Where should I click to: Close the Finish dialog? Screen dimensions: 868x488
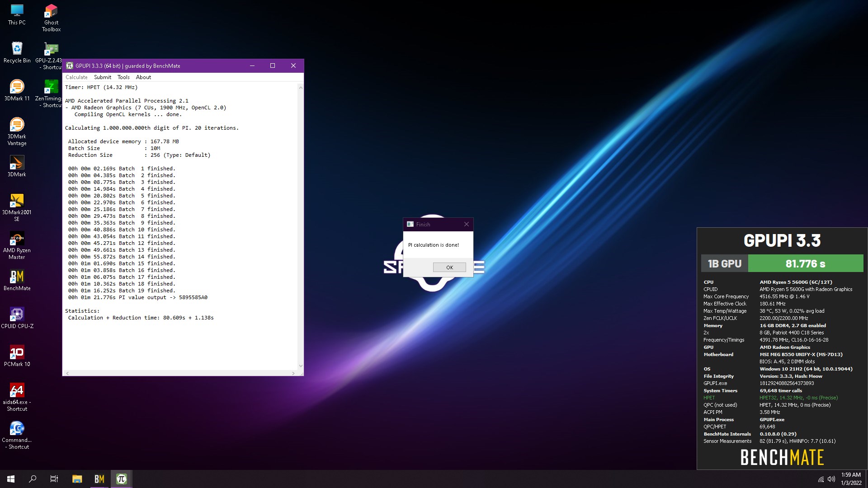(467, 224)
